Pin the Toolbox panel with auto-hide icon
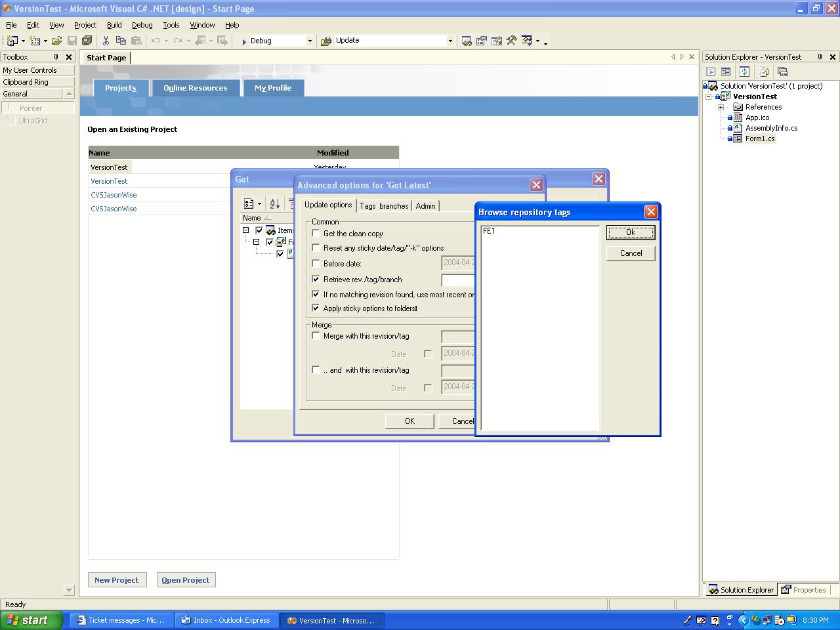Viewport: 840px width, 630px height. coord(56,57)
